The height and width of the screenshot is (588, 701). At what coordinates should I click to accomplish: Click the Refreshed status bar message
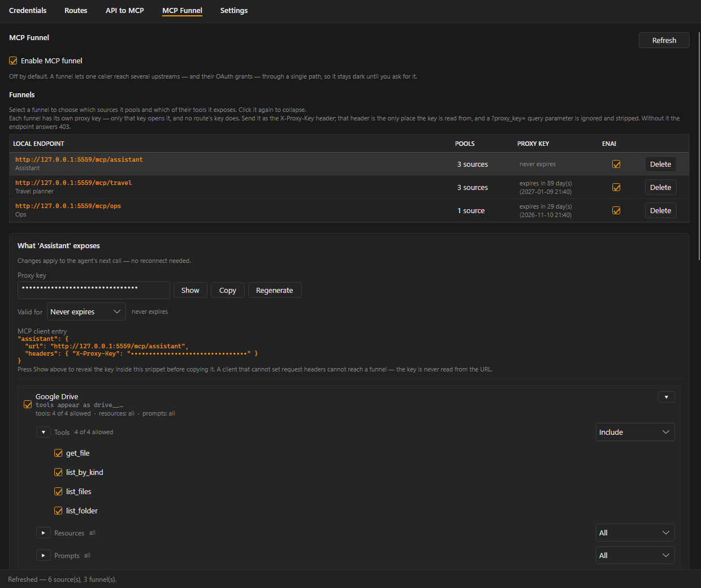[x=62, y=580]
